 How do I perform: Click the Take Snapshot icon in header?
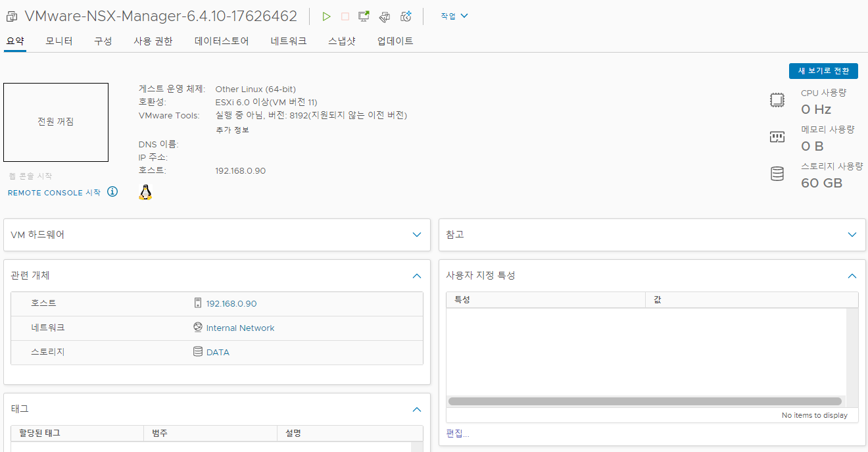pos(406,16)
